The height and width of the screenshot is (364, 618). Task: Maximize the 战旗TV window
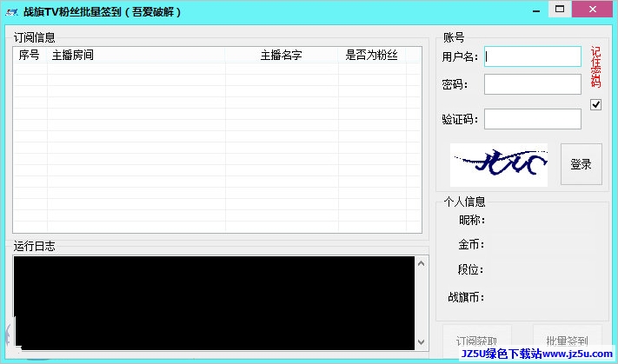click(559, 9)
